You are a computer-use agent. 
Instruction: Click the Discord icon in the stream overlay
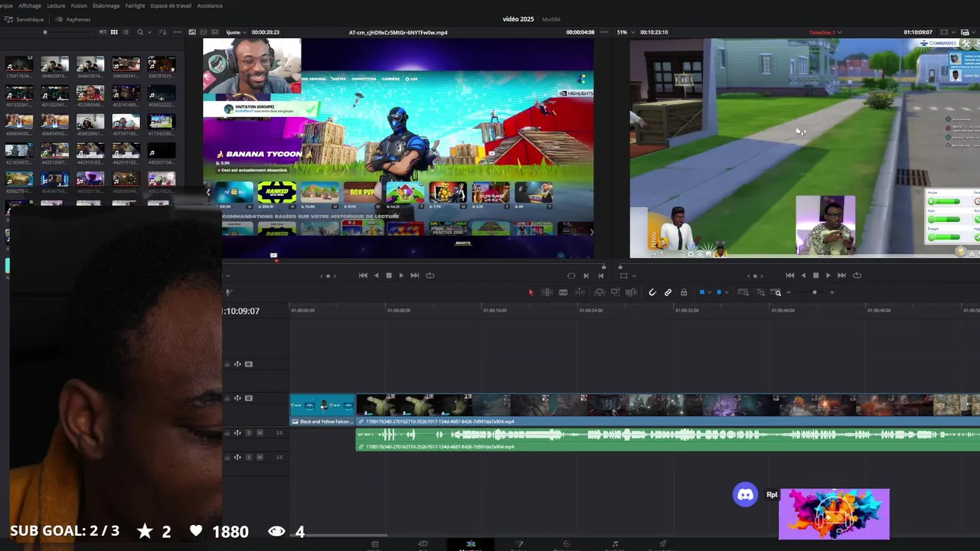point(745,494)
